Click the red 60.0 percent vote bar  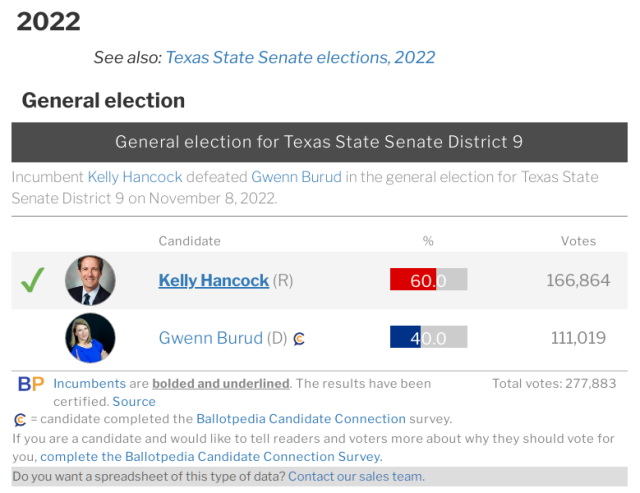pos(412,281)
